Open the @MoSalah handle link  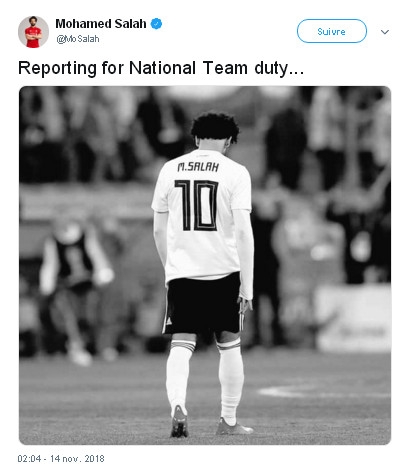[x=78, y=39]
